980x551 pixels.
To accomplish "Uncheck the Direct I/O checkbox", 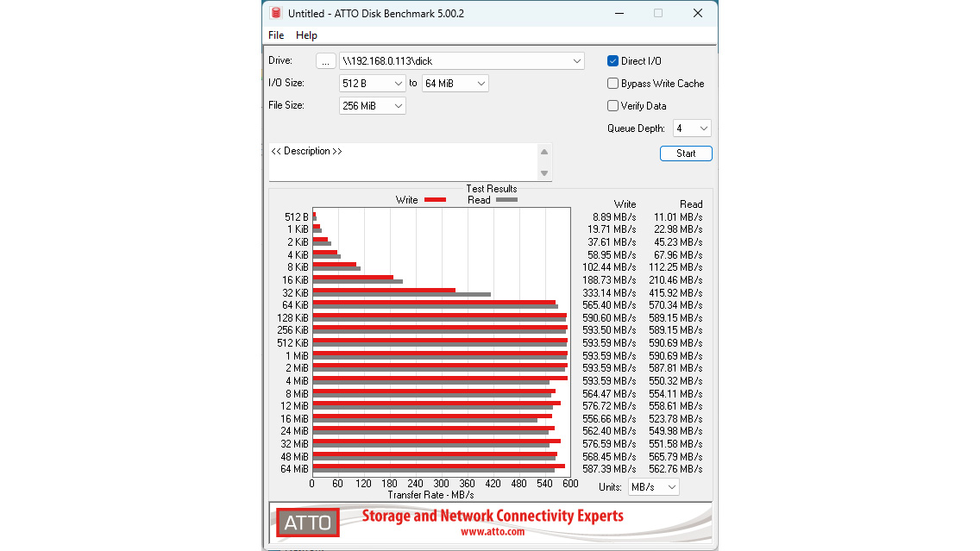I will click(x=612, y=60).
